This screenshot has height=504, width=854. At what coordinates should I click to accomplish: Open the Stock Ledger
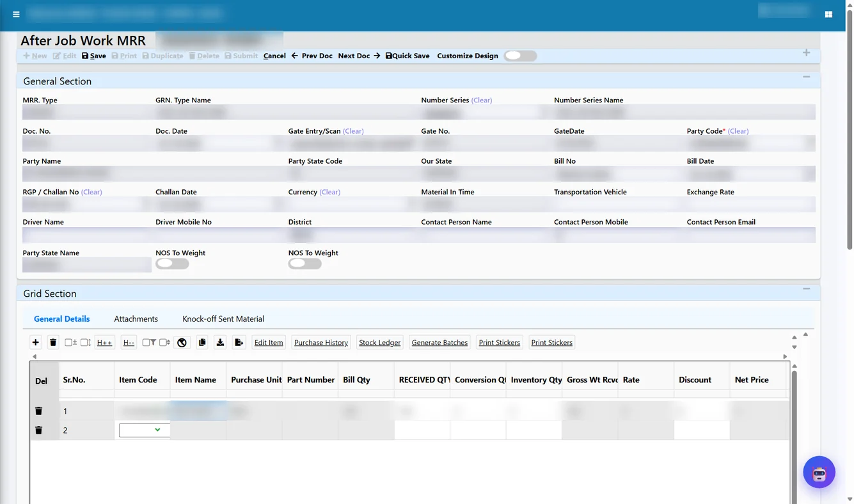pyautogui.click(x=380, y=342)
